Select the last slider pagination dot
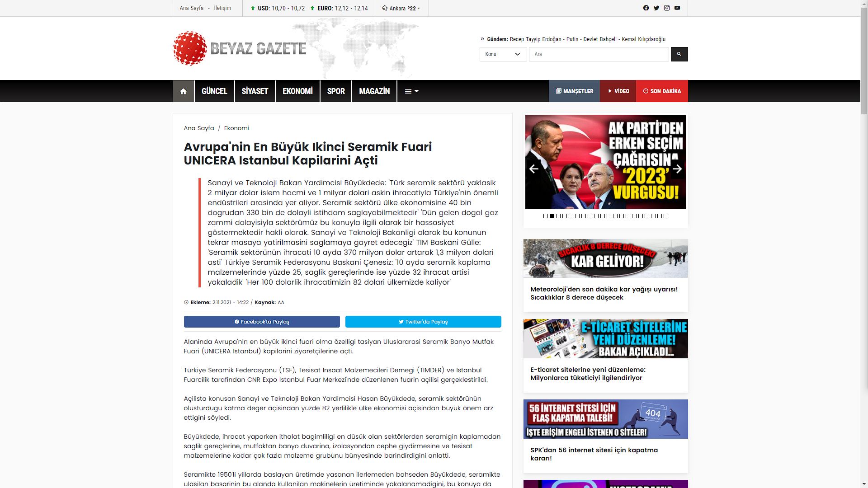This screenshot has width=868, height=488. 666,216
